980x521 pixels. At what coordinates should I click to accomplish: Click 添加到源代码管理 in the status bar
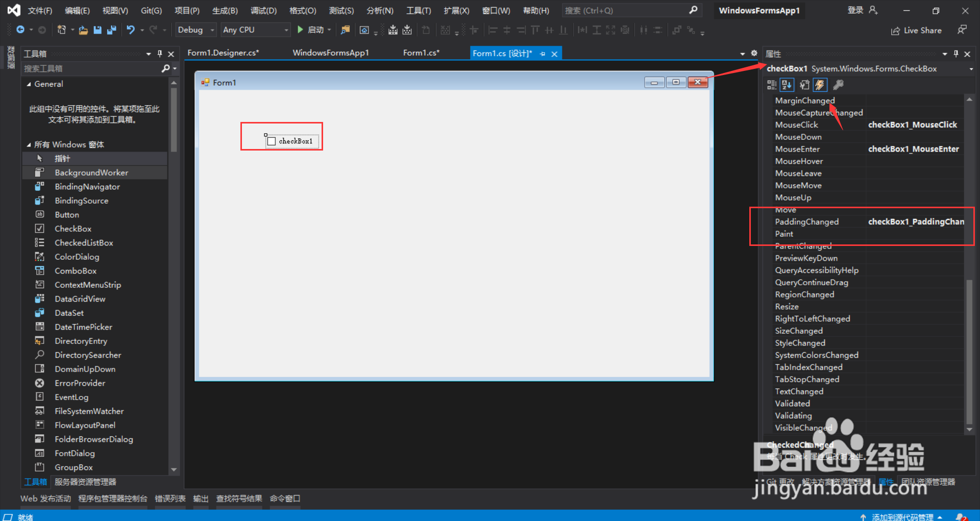902,517
